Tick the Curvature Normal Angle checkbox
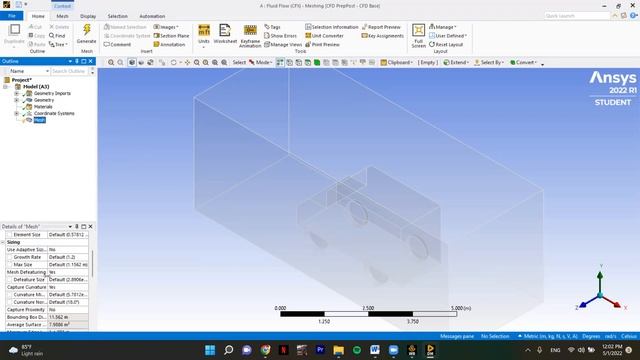 pos(10,302)
